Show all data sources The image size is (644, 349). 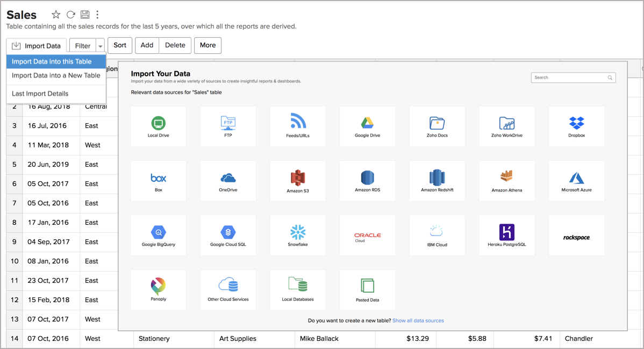pos(417,320)
